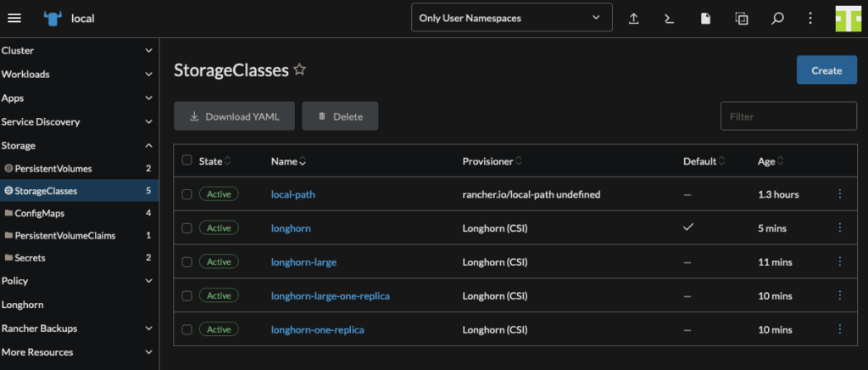The image size is (868, 370).
Task: Open the Only User Namespaces dropdown
Action: (511, 18)
